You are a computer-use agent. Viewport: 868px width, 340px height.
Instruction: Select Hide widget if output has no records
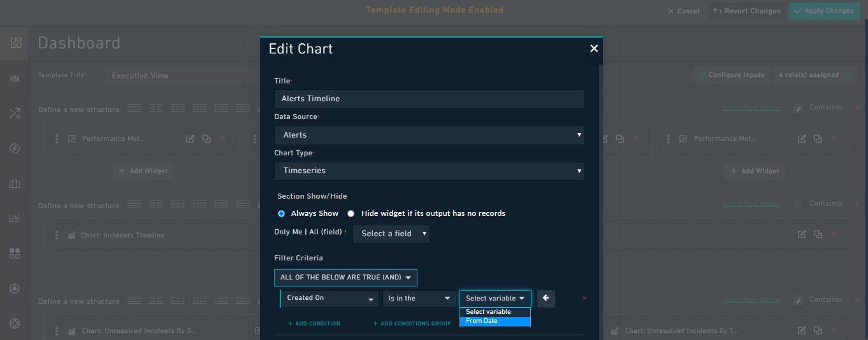351,213
